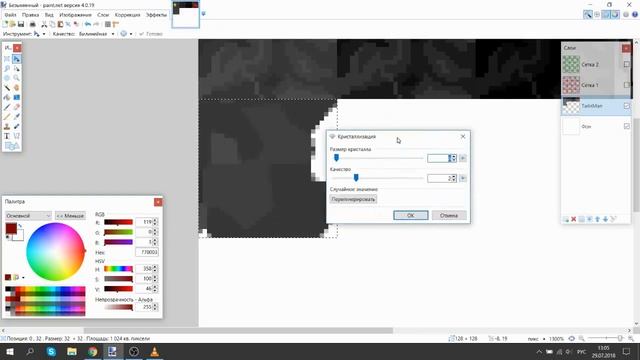Toggle visibility checkbox of Фон layer
Viewport: 640px width, 360px height.
tap(627, 127)
